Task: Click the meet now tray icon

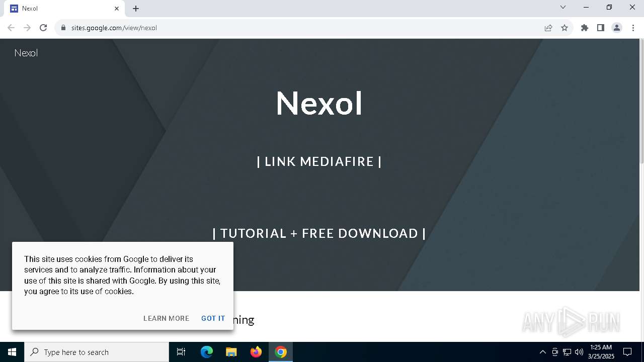Action: [555, 352]
